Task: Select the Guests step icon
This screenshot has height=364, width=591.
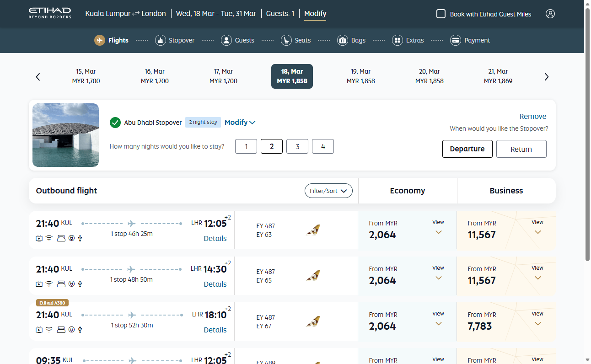Action: click(226, 40)
